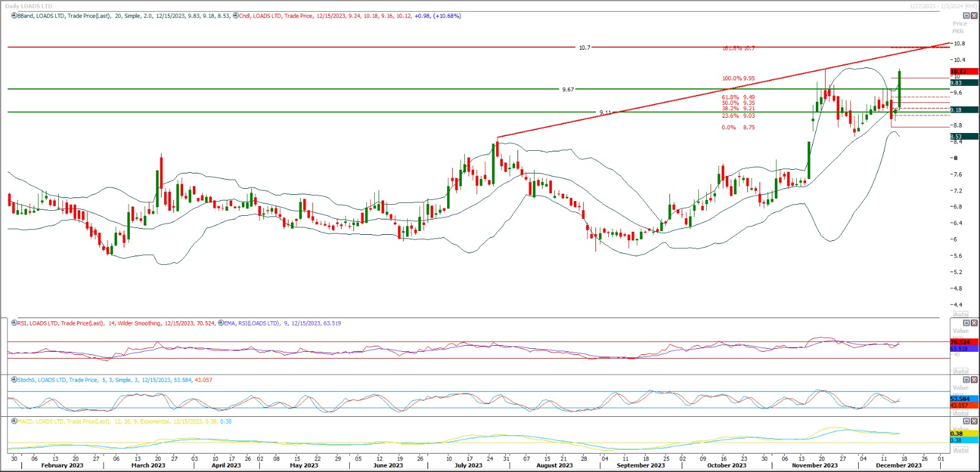Open the Daily LOADS LTD chart title
The image size is (980, 472).
click(x=29, y=6)
